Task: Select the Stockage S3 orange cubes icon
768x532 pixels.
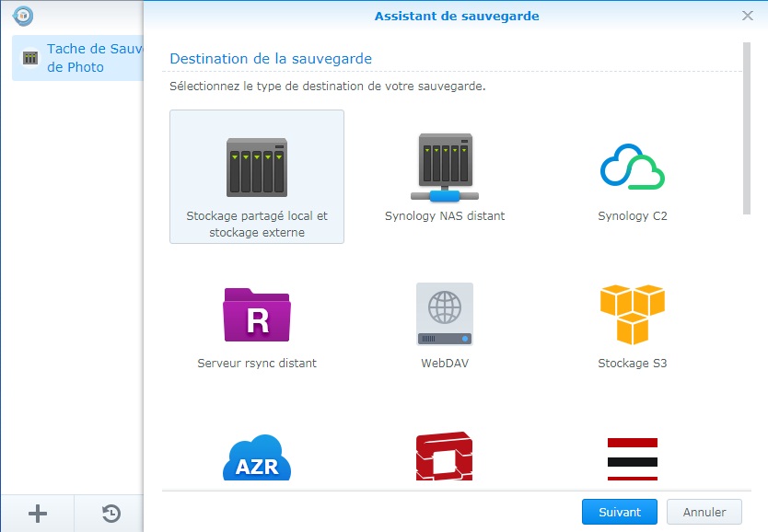Action: 633,314
